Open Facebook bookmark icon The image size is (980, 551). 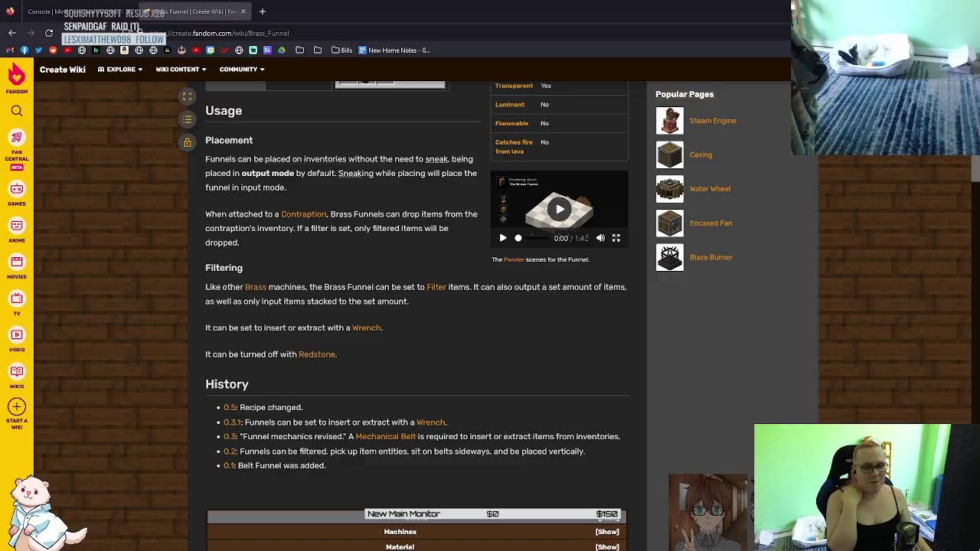point(24,51)
